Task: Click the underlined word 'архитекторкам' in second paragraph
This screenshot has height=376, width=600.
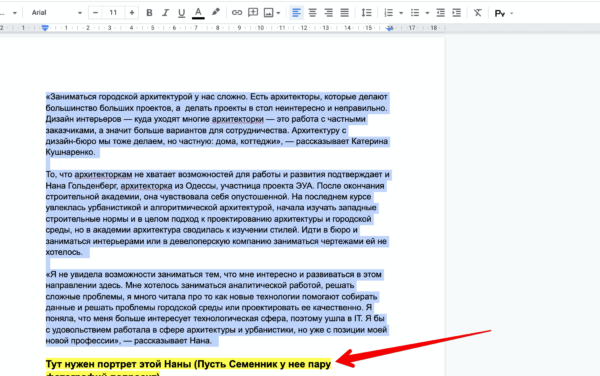Action: pos(103,174)
